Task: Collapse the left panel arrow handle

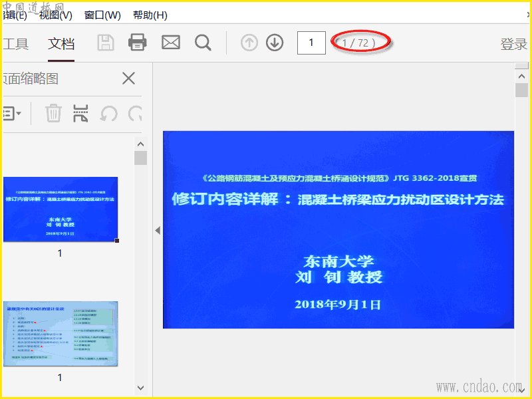Action: click(158, 231)
